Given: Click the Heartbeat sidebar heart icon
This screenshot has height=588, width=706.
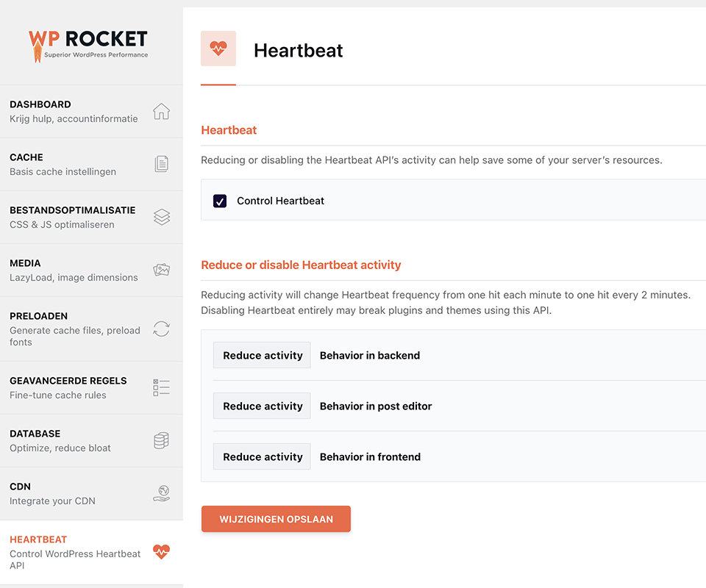Looking at the screenshot, I should point(161,552).
